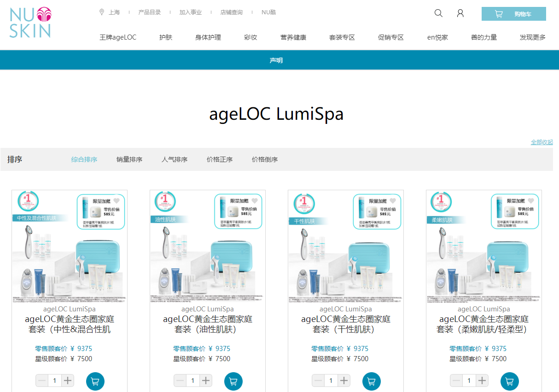The width and height of the screenshot is (559, 392).
Task: Favorite the 油性肌肤 product heart
Action: click(x=255, y=200)
